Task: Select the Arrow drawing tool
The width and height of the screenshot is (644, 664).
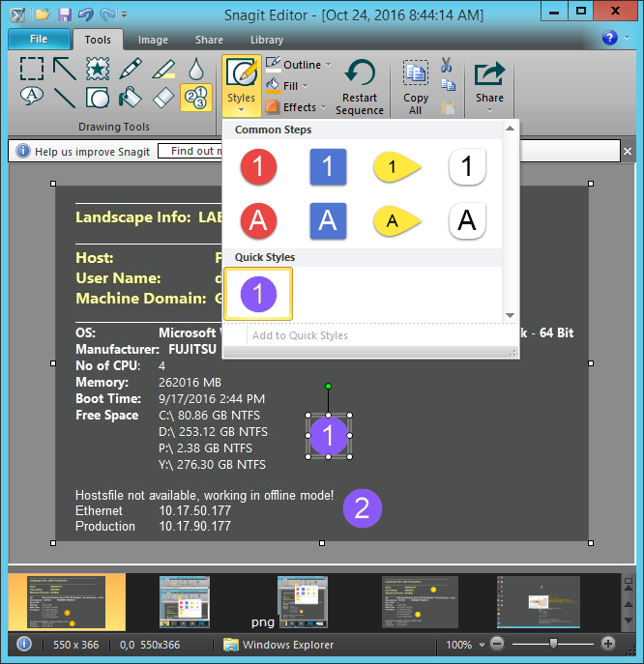Action: 65,69
